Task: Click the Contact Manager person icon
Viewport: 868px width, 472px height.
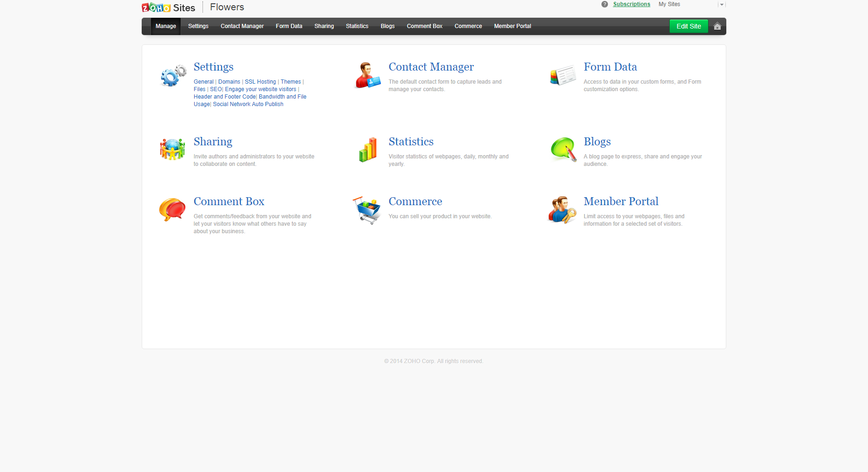Action: tap(368, 75)
